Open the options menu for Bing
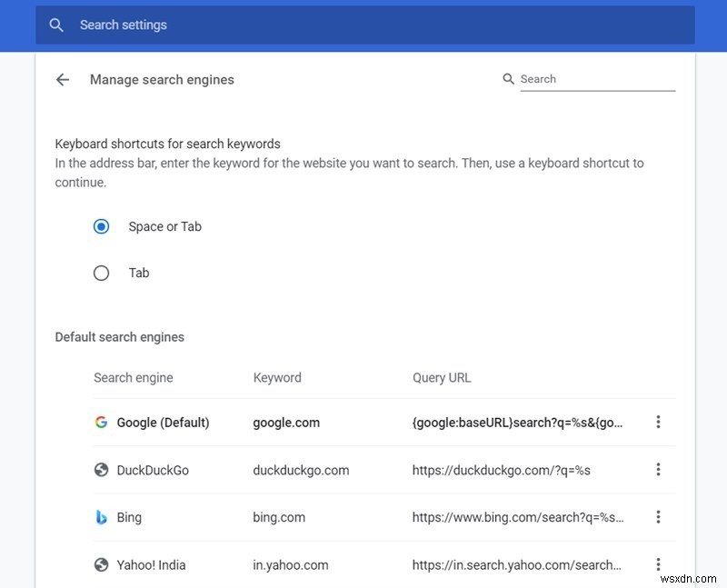This screenshot has width=727, height=588. point(658,517)
